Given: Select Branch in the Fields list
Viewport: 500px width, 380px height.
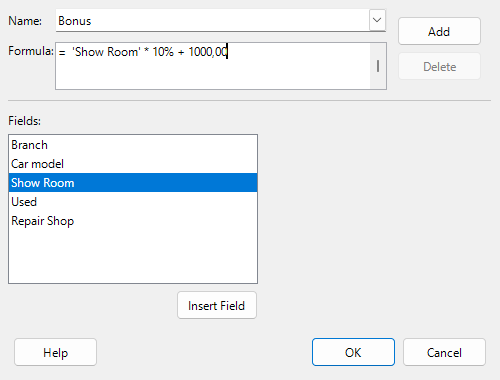Looking at the screenshot, I should [x=133, y=145].
